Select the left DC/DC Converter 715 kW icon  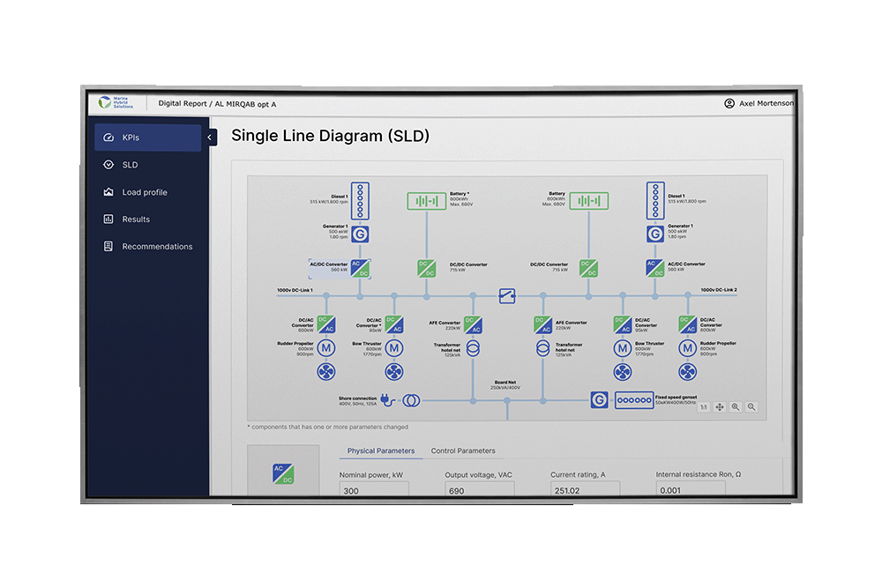(426, 268)
